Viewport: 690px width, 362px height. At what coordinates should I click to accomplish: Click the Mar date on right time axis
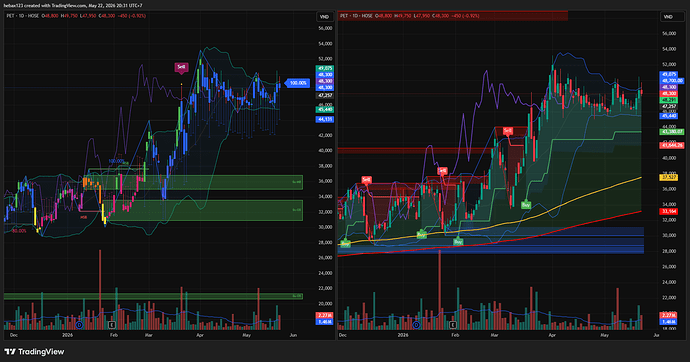(x=494, y=335)
